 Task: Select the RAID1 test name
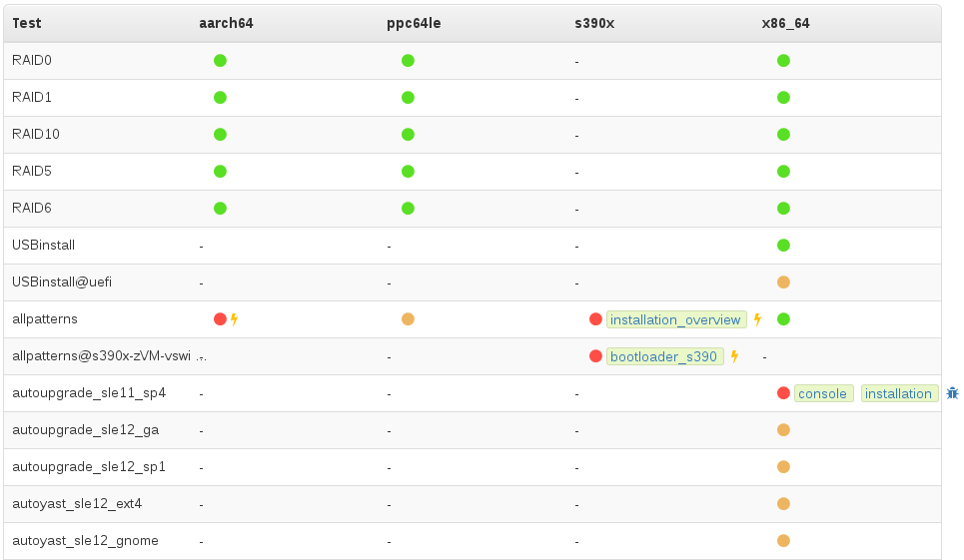click(32, 97)
